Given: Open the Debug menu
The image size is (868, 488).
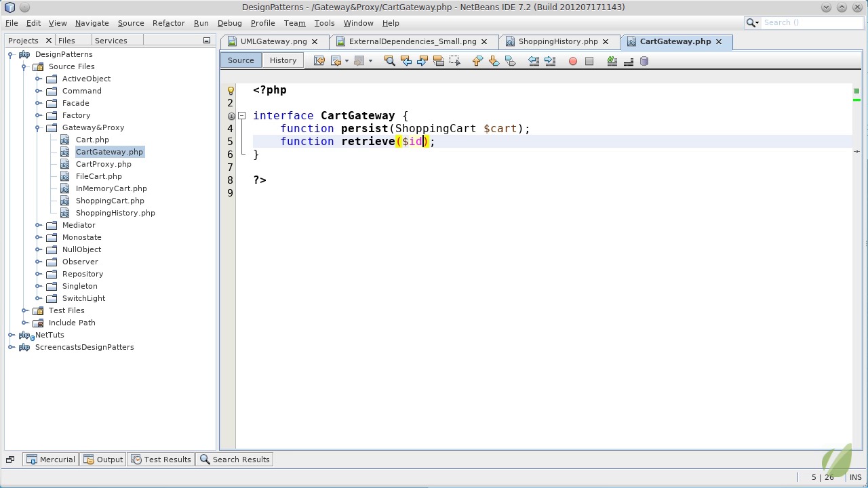Looking at the screenshot, I should (230, 23).
